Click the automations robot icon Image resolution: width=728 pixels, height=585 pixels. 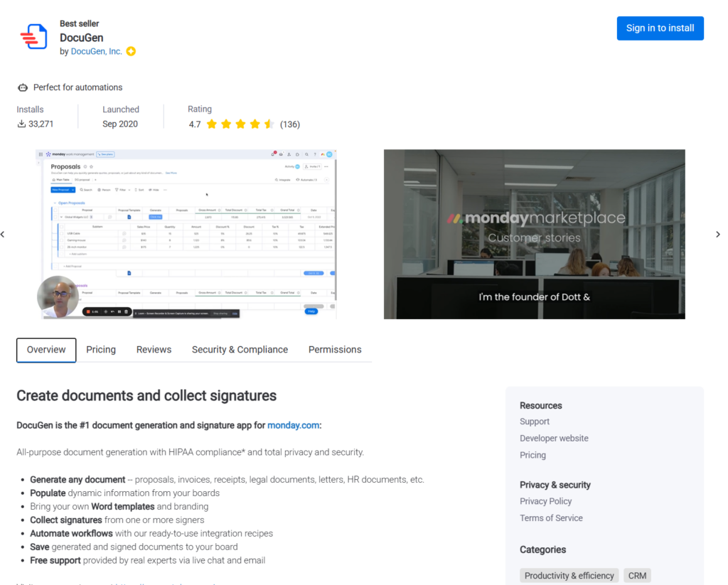pyautogui.click(x=23, y=87)
